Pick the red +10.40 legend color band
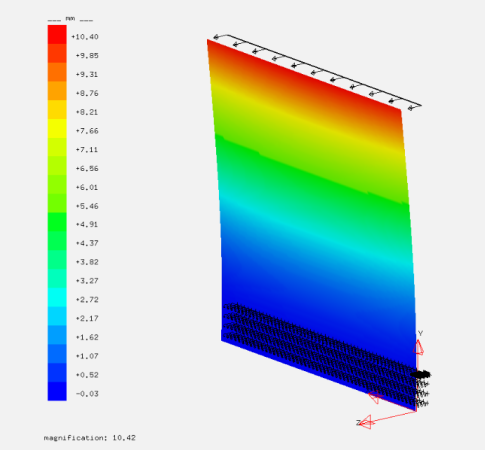This screenshot has width=485, height=450. click(x=57, y=34)
